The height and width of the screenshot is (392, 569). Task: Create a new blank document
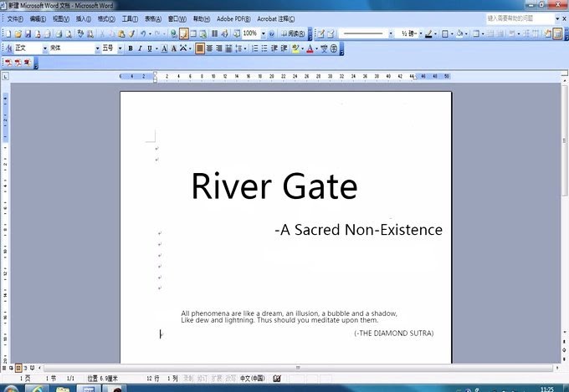tap(8, 33)
